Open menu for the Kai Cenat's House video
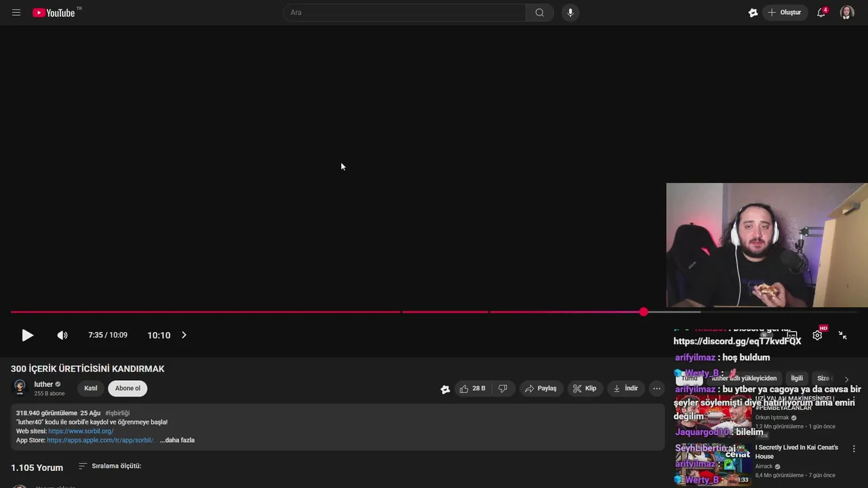Image resolution: width=868 pixels, height=488 pixels. pos(854,449)
